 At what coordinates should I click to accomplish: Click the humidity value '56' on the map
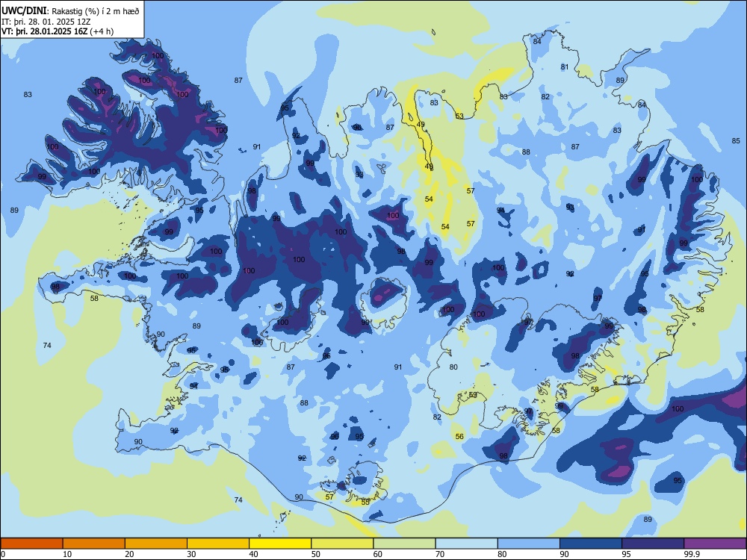459,436
